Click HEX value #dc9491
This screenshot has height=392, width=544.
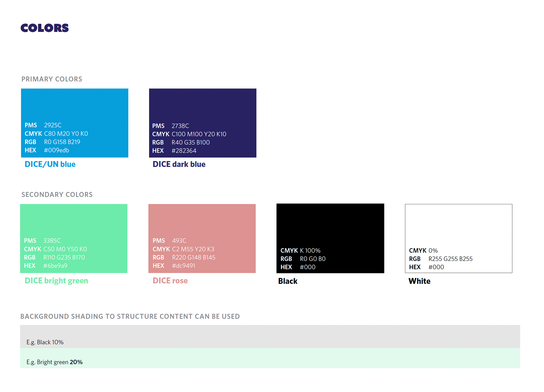(184, 265)
